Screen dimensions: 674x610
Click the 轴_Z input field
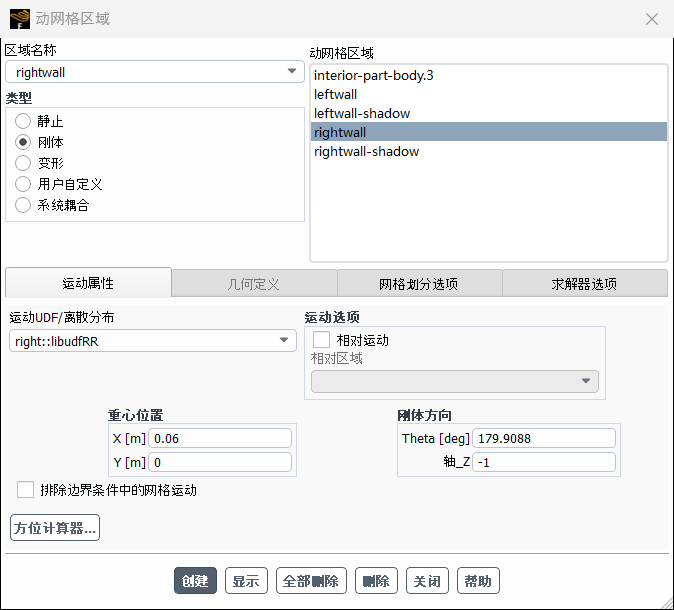[544, 462]
